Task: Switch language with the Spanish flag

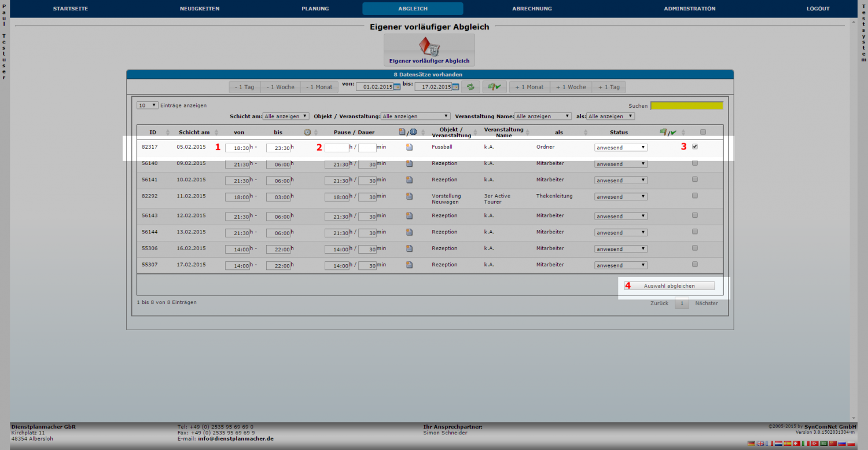Action: click(788, 443)
